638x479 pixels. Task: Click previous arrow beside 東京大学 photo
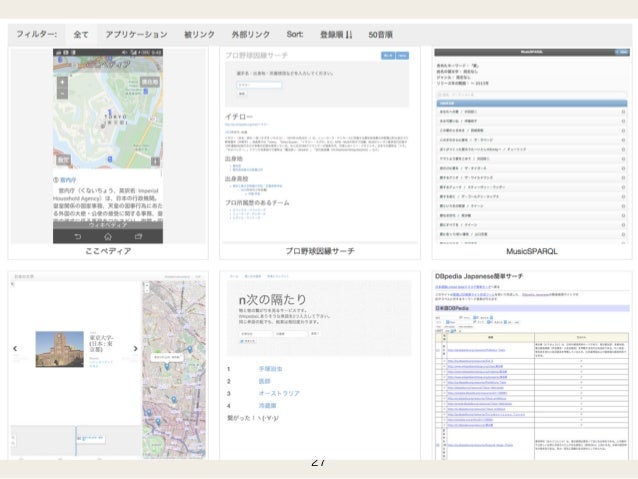(14, 349)
